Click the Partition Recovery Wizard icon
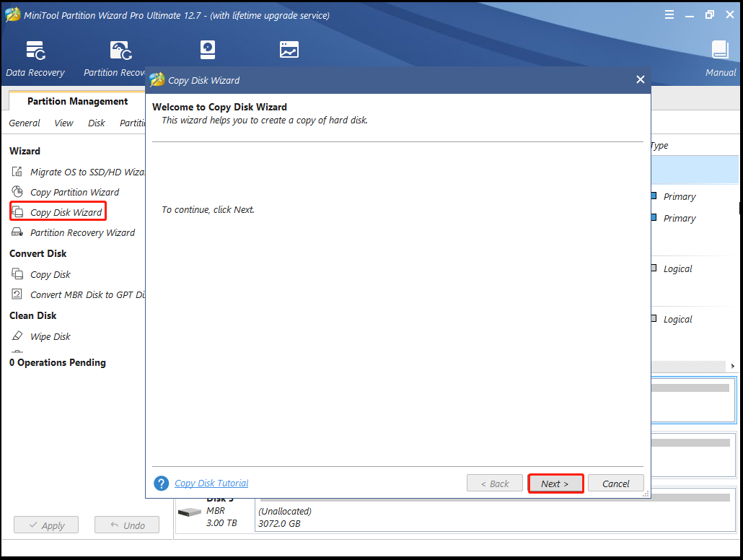743x560 pixels. (x=17, y=232)
